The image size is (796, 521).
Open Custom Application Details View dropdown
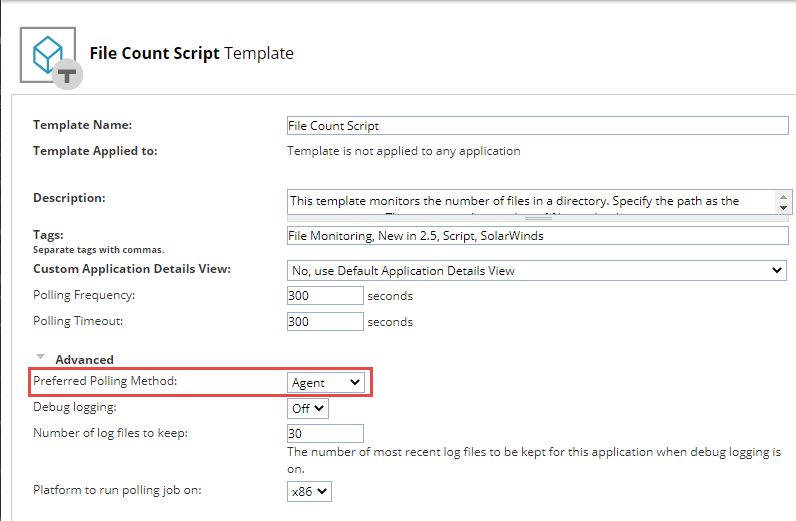(x=537, y=270)
